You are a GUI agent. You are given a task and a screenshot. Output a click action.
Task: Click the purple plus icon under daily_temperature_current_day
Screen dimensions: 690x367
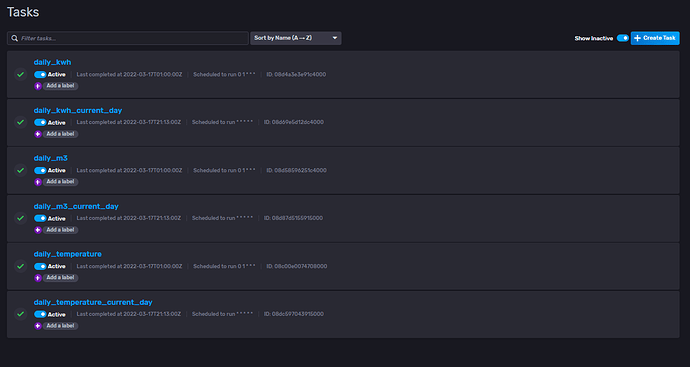(x=38, y=326)
